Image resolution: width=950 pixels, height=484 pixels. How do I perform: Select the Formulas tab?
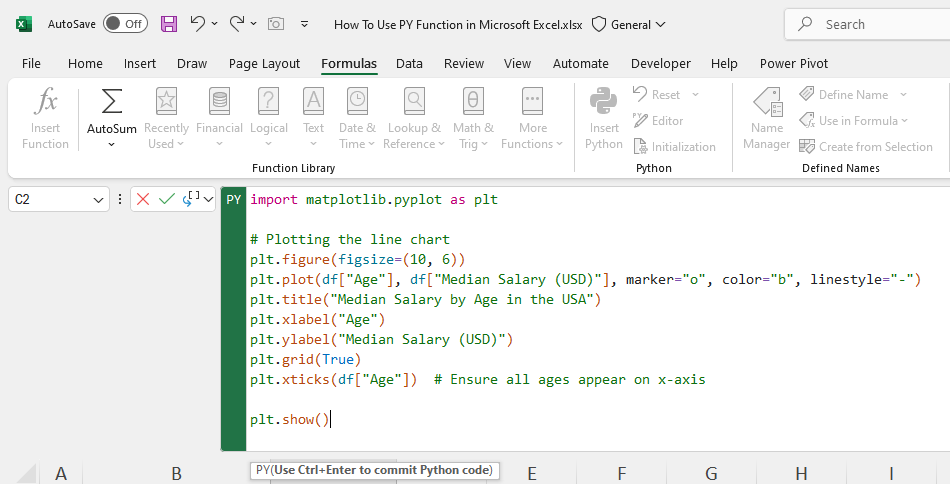tap(349, 64)
